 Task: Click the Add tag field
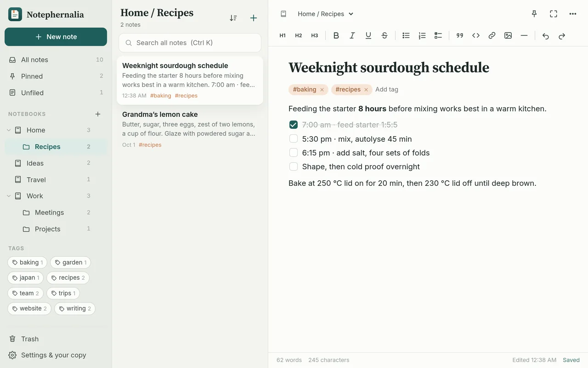[387, 90]
